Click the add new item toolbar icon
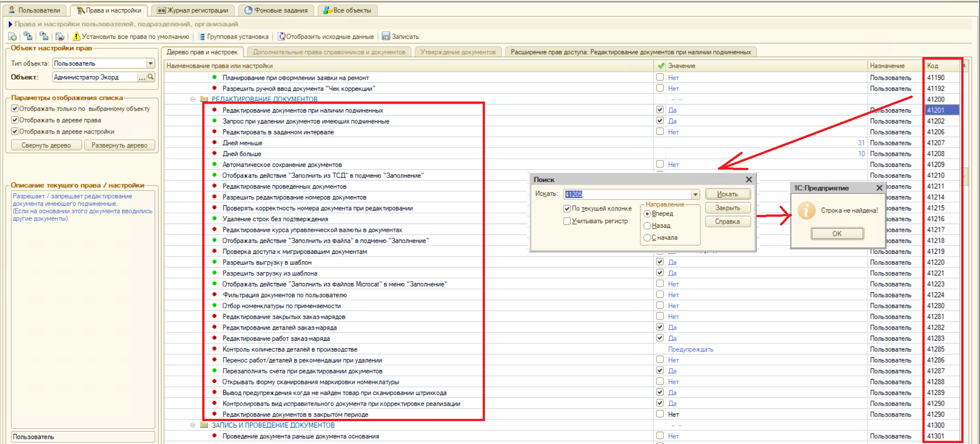Viewport: 980px width, 444px height. coord(12,37)
